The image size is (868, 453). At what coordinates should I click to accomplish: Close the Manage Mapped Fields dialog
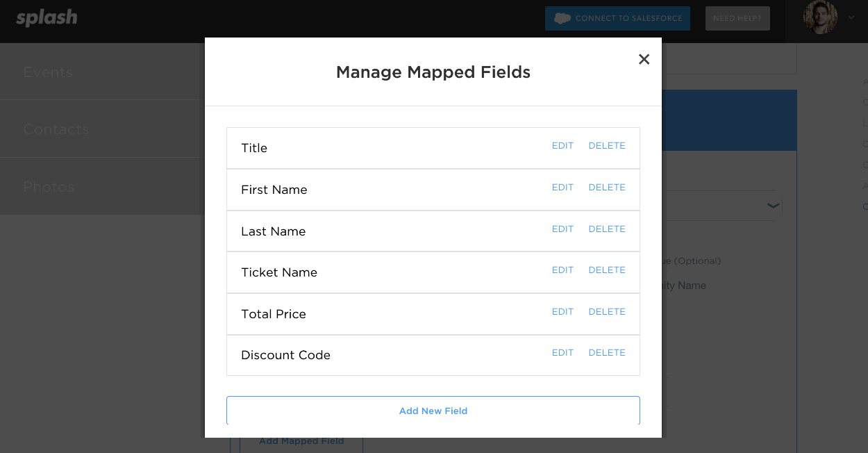tap(644, 59)
